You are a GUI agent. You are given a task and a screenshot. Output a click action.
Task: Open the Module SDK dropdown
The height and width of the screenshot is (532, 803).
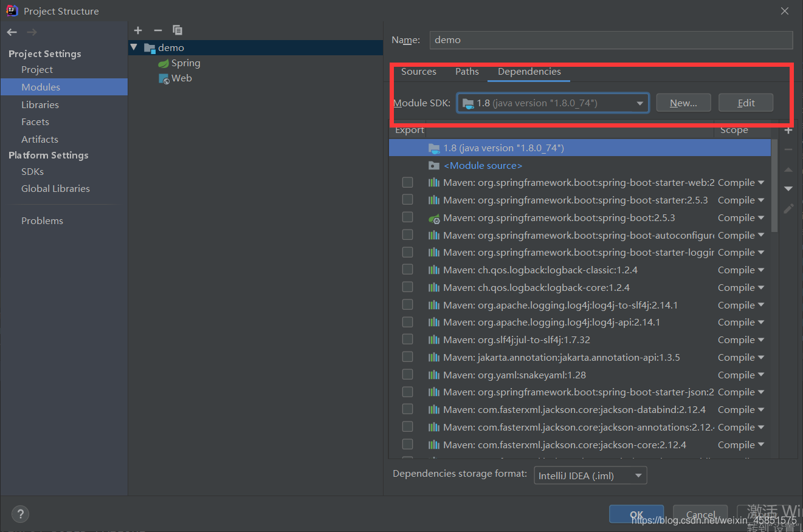[553, 103]
